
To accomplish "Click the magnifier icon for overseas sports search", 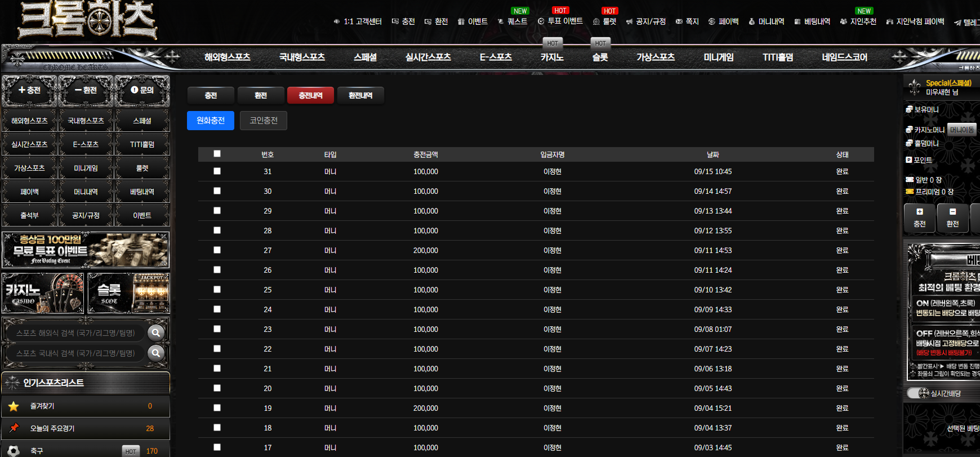I will (155, 333).
